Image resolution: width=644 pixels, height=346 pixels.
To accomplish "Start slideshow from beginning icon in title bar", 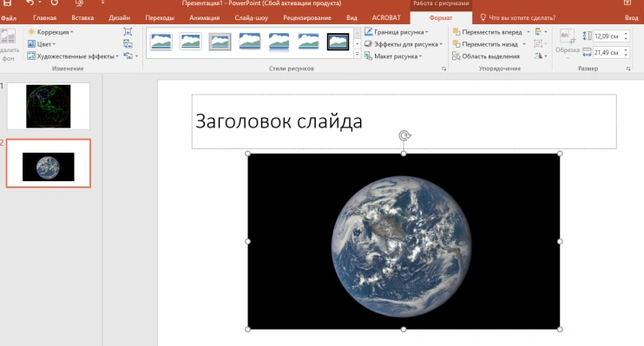I will 79,3.
